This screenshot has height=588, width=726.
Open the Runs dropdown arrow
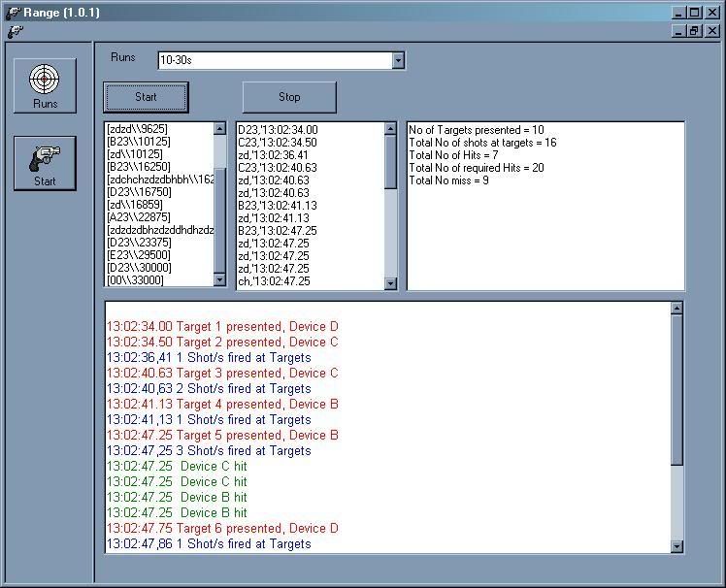pos(398,61)
